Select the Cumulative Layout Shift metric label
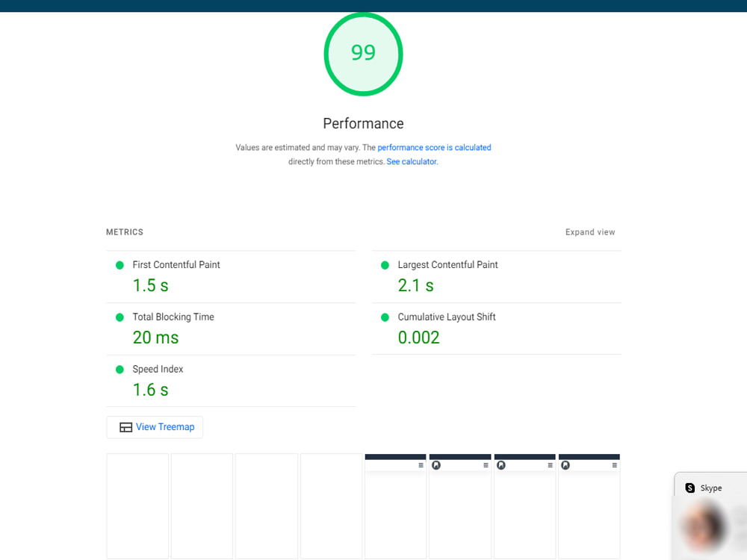Image resolution: width=747 pixels, height=560 pixels. 447,317
